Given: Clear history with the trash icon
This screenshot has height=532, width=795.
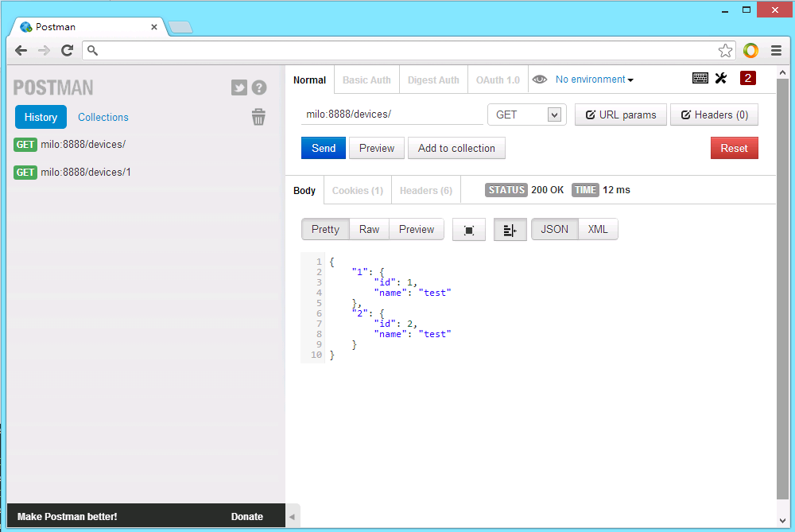Looking at the screenshot, I should click(x=258, y=117).
